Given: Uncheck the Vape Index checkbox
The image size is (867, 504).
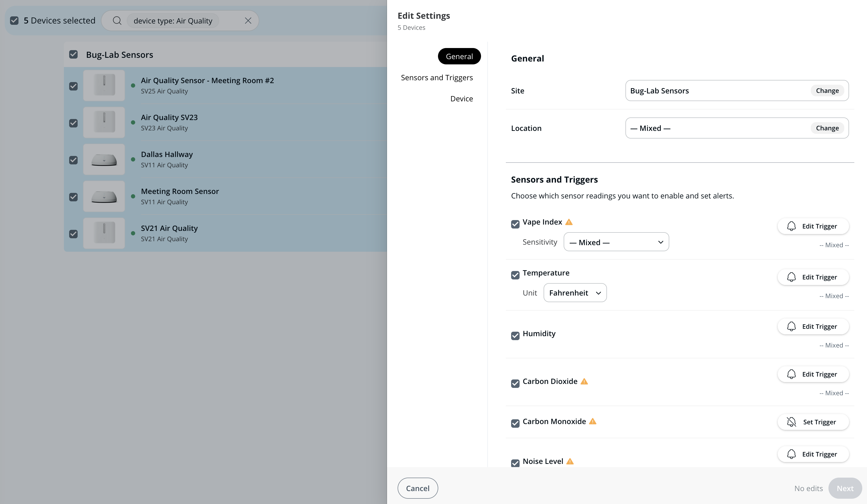Looking at the screenshot, I should (x=515, y=224).
